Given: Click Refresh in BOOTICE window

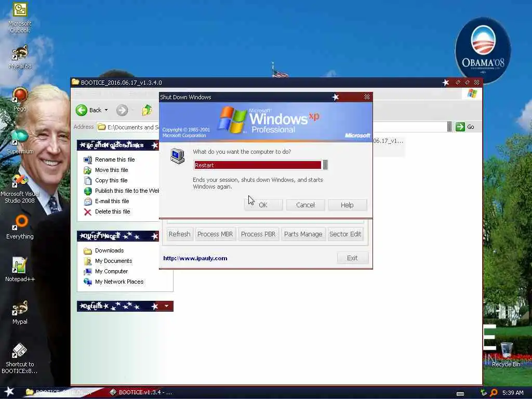Looking at the screenshot, I should tap(179, 234).
